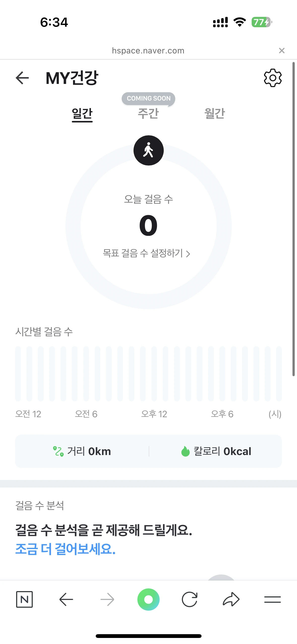Open the browser hamburger menu

pyautogui.click(x=273, y=599)
